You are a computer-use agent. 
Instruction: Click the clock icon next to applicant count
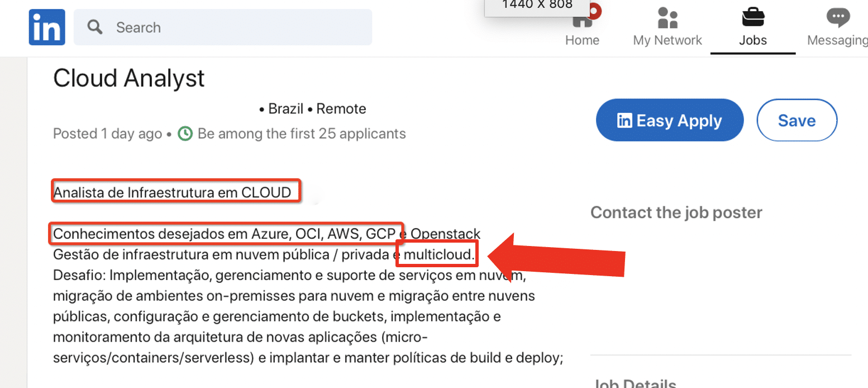point(185,134)
